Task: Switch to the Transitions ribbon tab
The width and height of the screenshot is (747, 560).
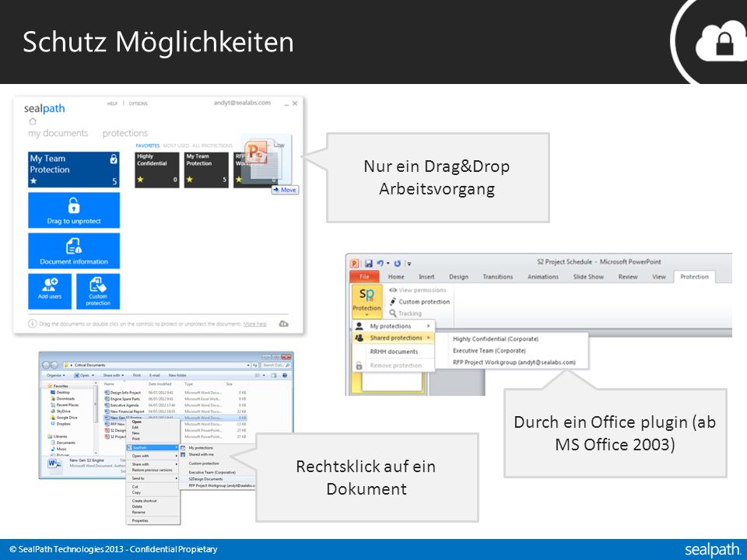Action: (498, 277)
